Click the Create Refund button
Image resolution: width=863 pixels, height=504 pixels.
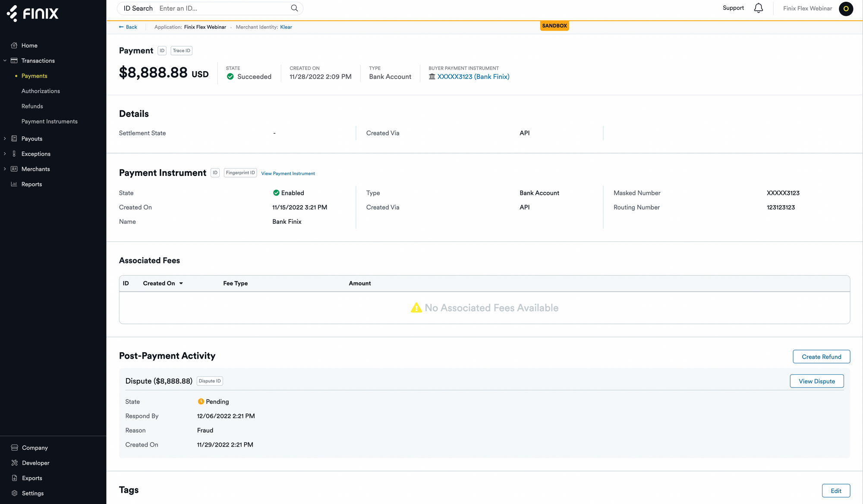click(821, 357)
